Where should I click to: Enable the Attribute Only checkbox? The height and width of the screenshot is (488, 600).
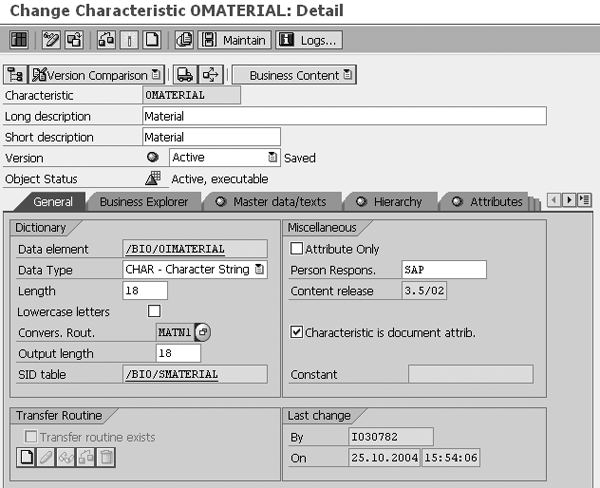(x=297, y=249)
